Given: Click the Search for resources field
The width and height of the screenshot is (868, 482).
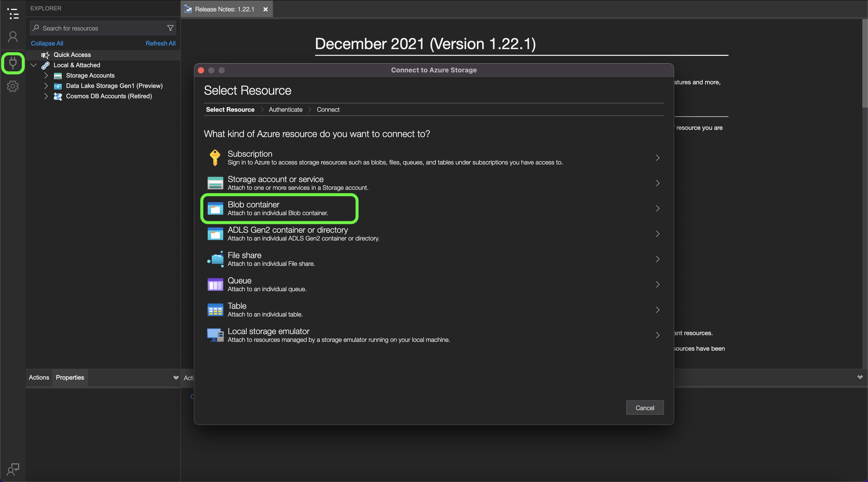Looking at the screenshot, I should coord(101,28).
